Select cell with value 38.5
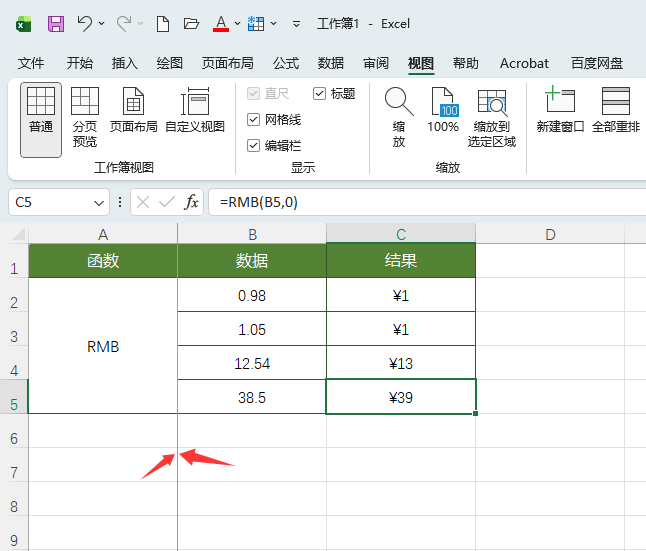This screenshot has width=646, height=551. pos(252,397)
